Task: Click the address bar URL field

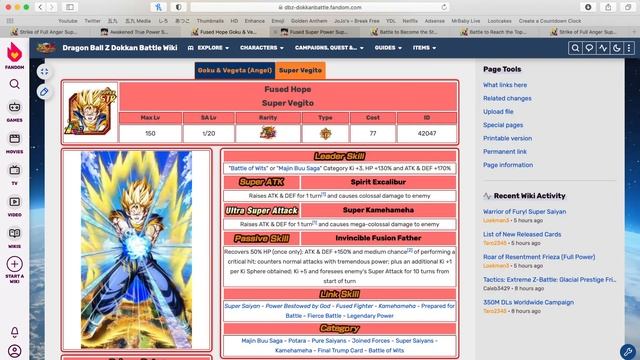Action: point(320,7)
